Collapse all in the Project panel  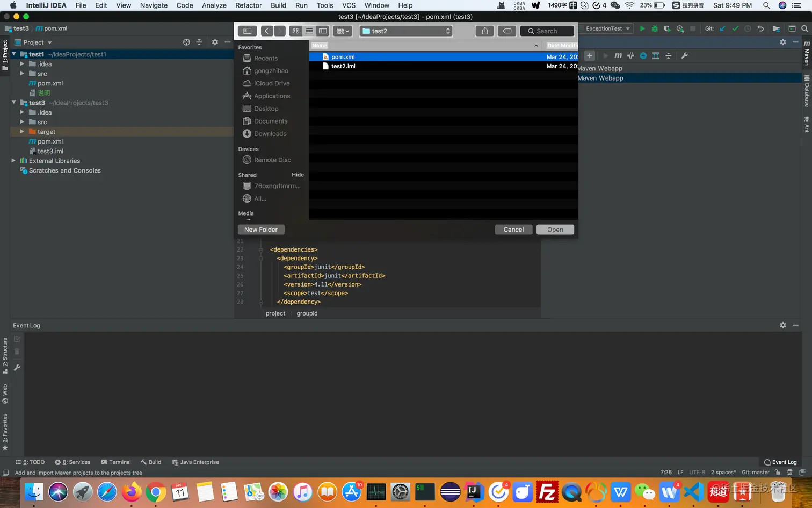click(x=199, y=42)
